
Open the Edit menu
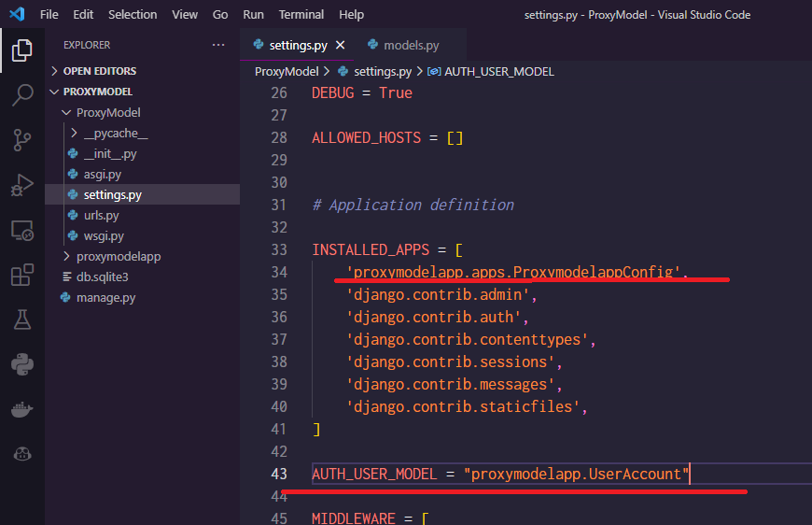(x=83, y=15)
